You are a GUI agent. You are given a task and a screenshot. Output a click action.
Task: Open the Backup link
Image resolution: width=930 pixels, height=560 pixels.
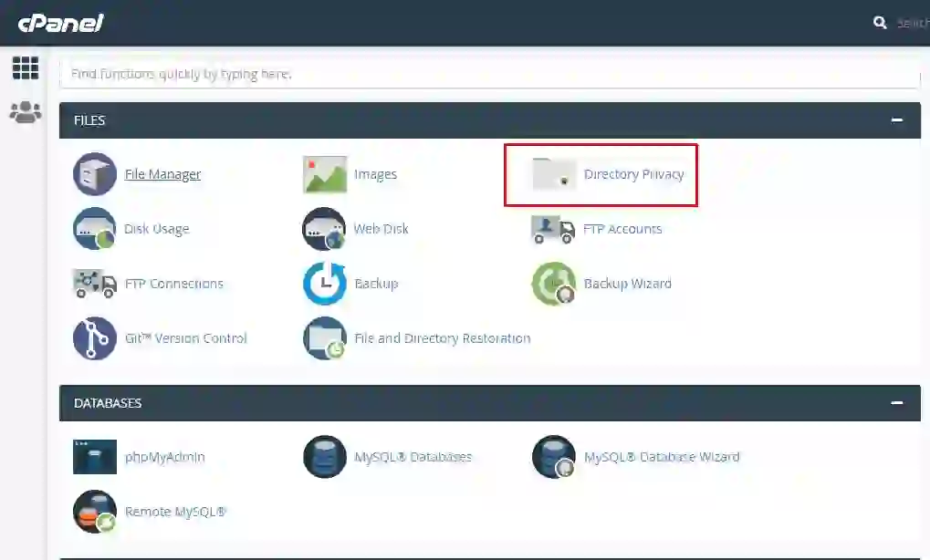point(376,284)
